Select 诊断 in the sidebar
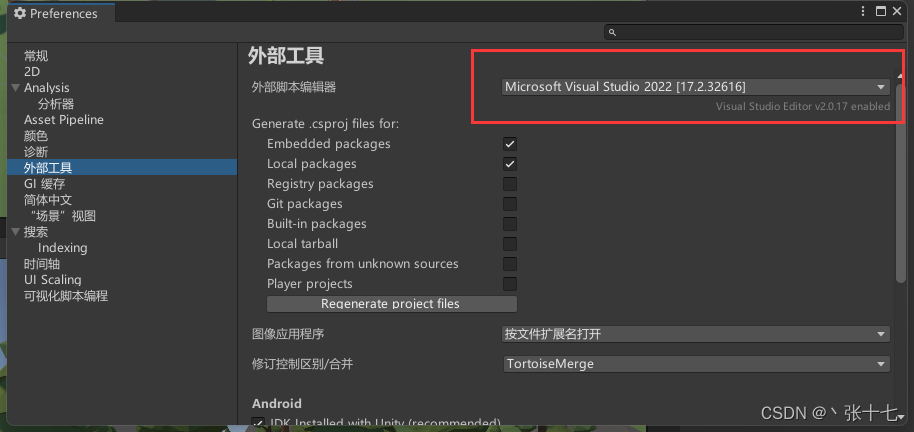 (36, 152)
